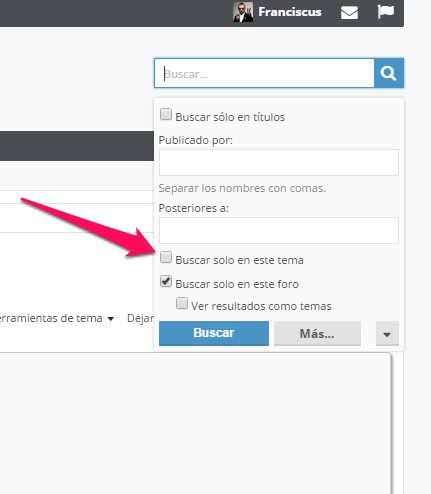
Task: Click the 'Buscar solo en este foro' label
Action: coord(237,284)
